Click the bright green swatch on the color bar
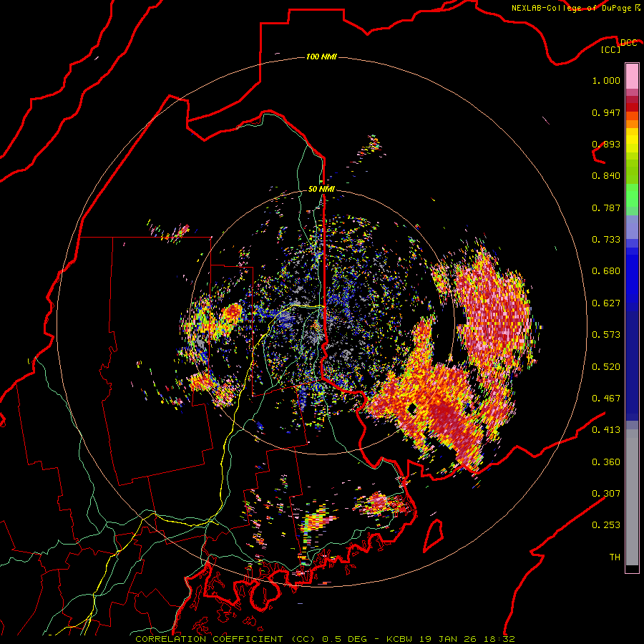644x644 pixels. point(632,195)
